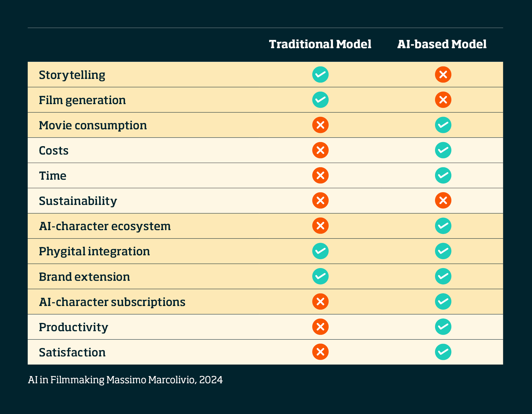Click the AI-character subscriptions row label
This screenshot has width=532, height=414.
112,302
